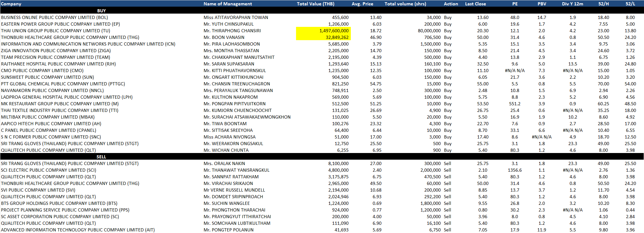
Task: Select SCI ELECTRIC (SCI) company cell
Action: click(x=48, y=170)
